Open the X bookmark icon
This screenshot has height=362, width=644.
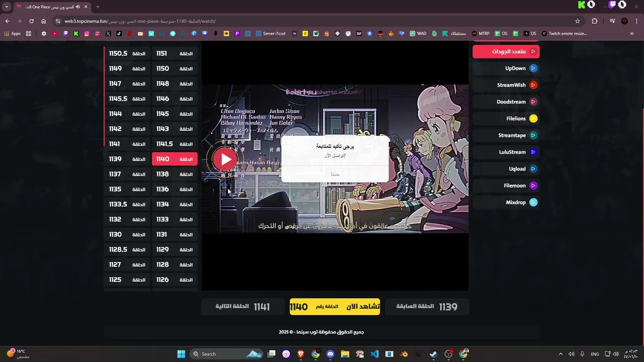108,34
